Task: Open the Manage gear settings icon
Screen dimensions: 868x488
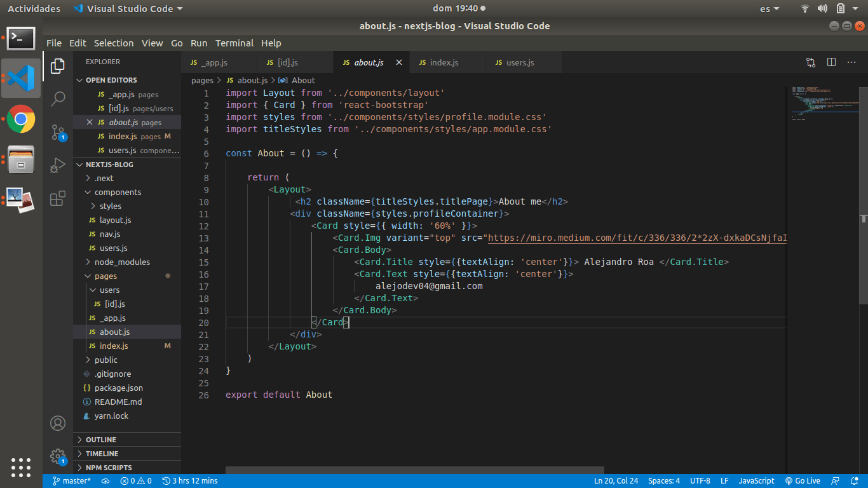Action: [x=58, y=456]
